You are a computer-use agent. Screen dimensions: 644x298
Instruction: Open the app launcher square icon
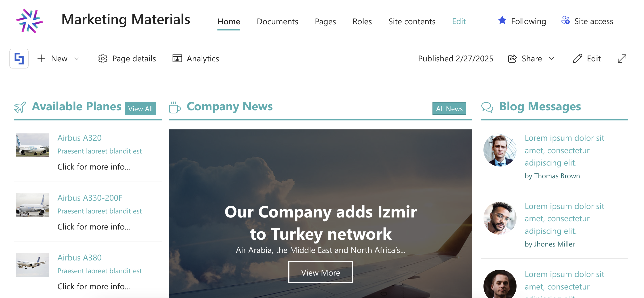[x=19, y=59]
